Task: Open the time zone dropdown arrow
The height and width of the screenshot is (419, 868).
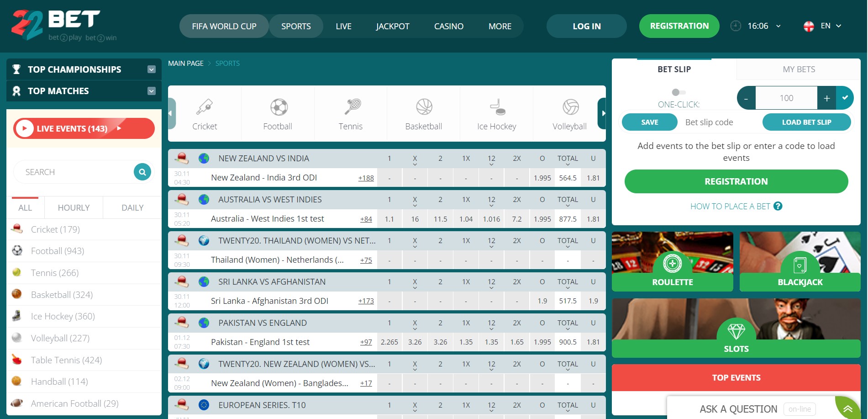Action: click(x=779, y=26)
